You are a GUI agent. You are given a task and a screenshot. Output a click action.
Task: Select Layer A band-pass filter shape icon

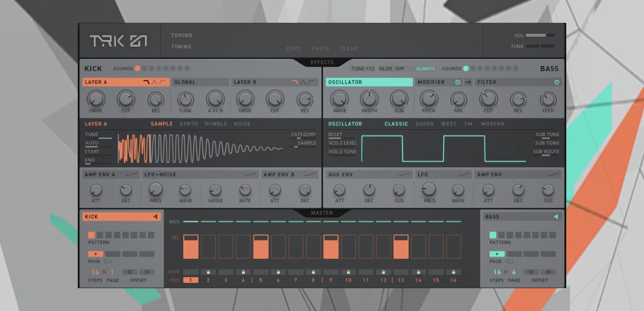[x=155, y=82]
